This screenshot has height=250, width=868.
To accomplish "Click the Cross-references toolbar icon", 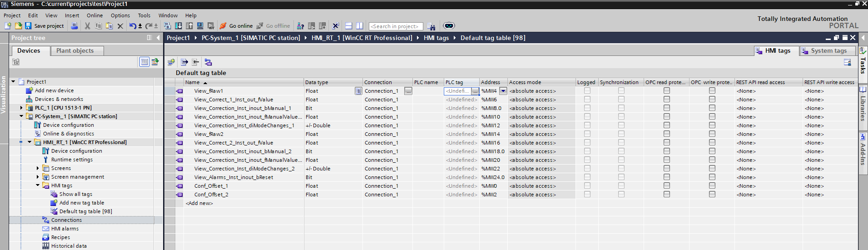I will [336, 26].
